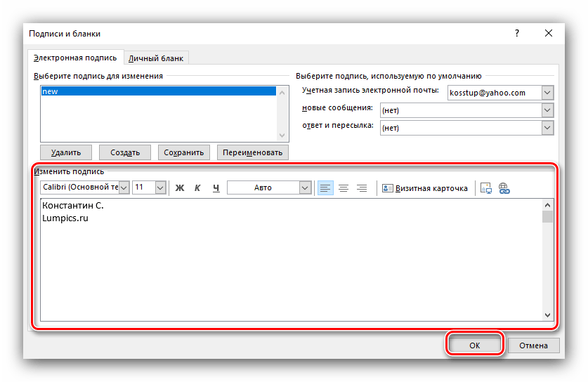Image resolution: width=588 pixels, height=382 pixels.
Task: Open font size dropdown showing 11
Action: pyautogui.click(x=160, y=187)
